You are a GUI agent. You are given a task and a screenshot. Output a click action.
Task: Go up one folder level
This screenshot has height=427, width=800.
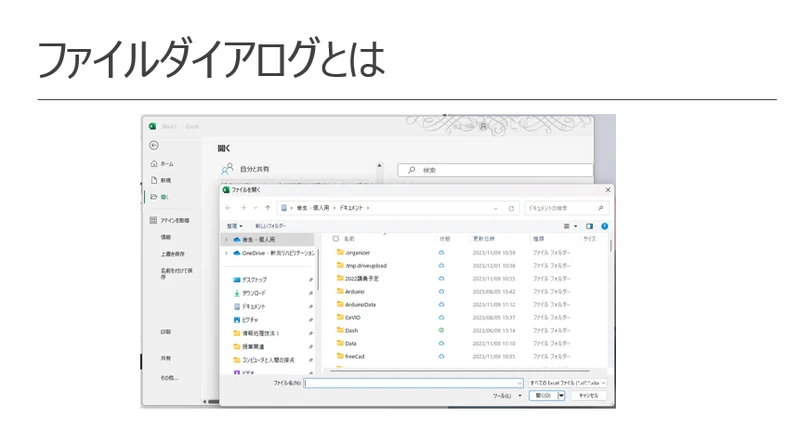pyautogui.click(x=267, y=208)
